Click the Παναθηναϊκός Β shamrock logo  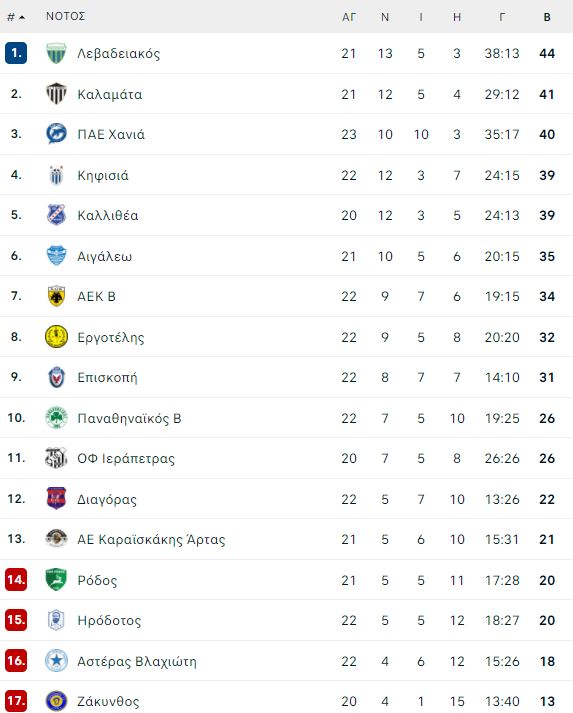56,418
